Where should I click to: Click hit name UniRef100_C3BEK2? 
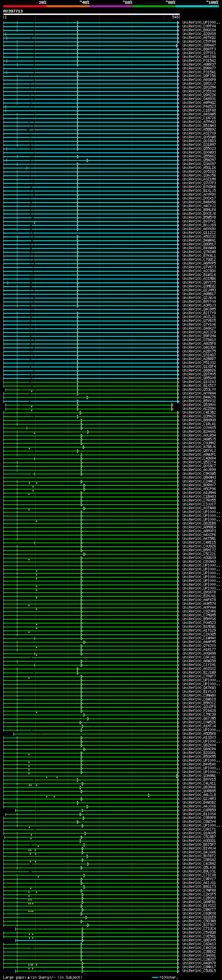(x=199, y=951)
